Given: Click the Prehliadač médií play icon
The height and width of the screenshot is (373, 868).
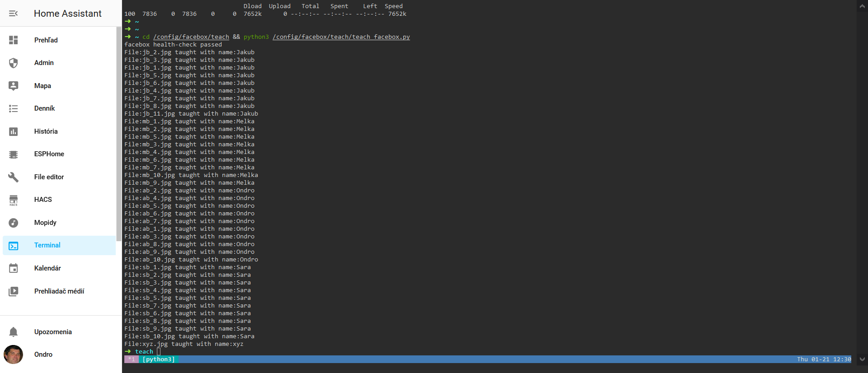Looking at the screenshot, I should coord(14,291).
